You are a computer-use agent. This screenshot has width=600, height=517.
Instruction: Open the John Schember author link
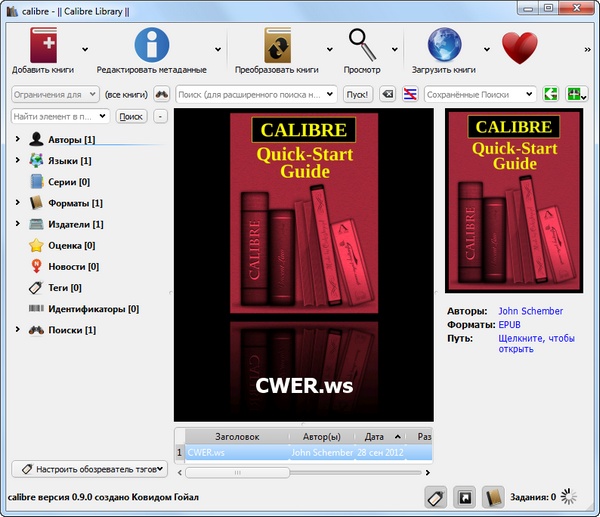point(530,311)
